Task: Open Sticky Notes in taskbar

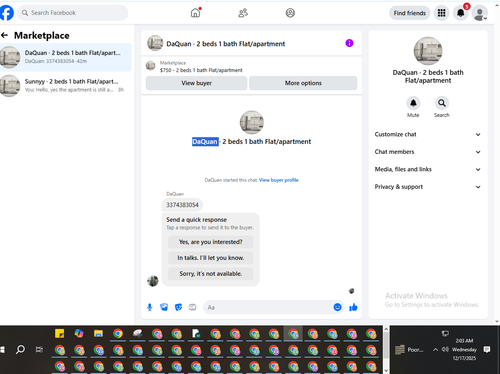Action: tap(60, 333)
